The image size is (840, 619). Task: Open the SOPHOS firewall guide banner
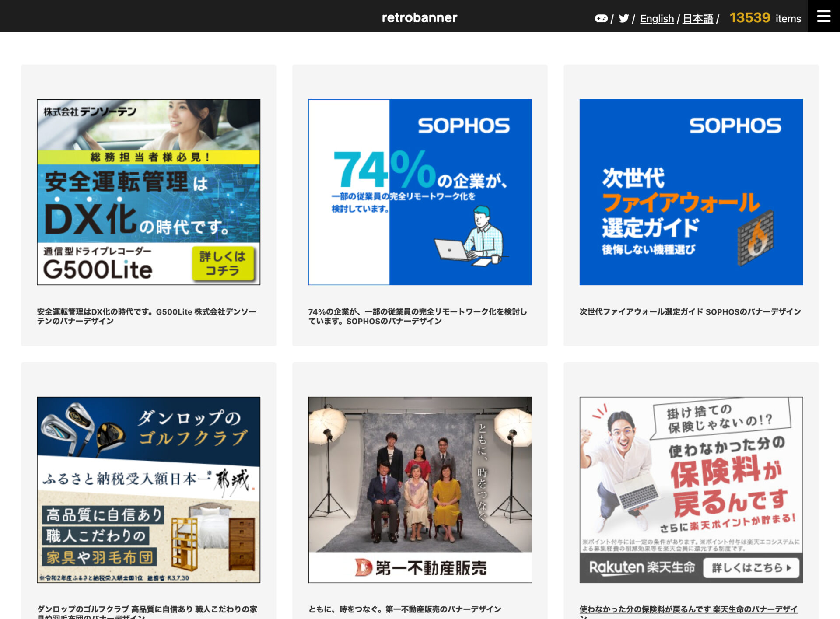(691, 192)
